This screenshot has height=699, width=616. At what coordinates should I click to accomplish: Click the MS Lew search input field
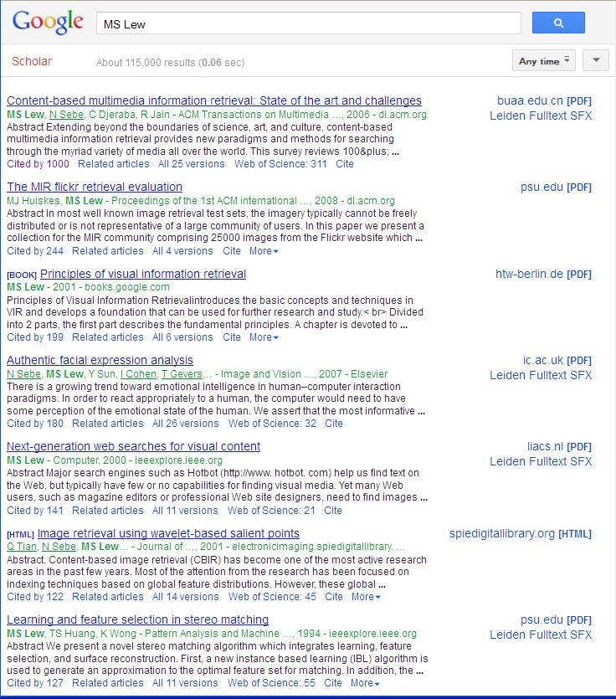309,23
